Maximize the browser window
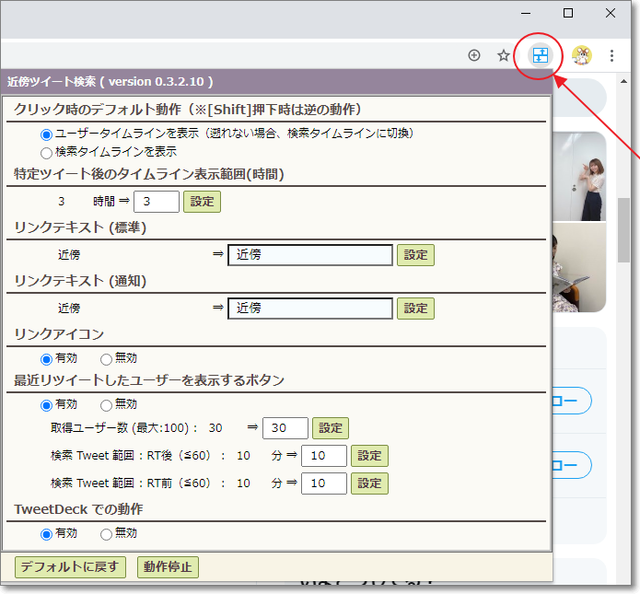This screenshot has width=640, height=594. [x=568, y=13]
